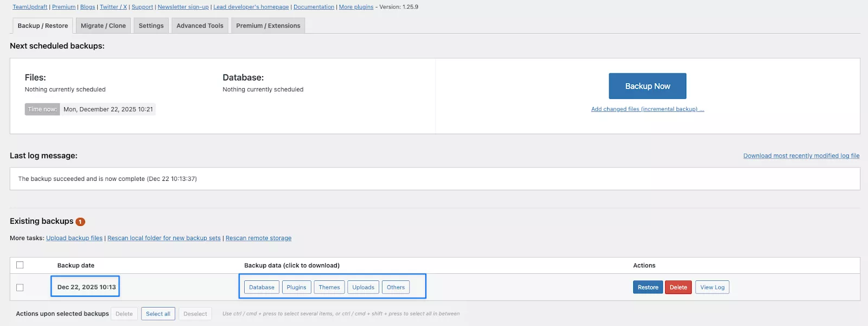
Task: Download the Themes backup archive
Action: click(329, 287)
